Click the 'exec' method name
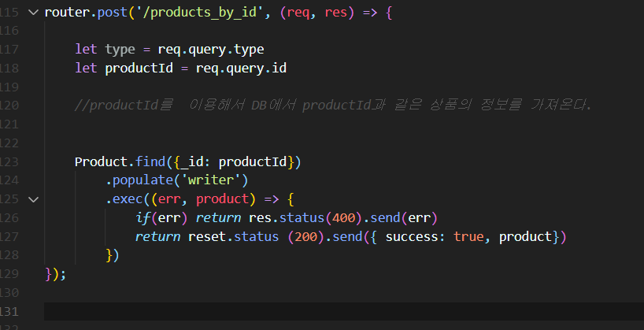 tap(128, 199)
